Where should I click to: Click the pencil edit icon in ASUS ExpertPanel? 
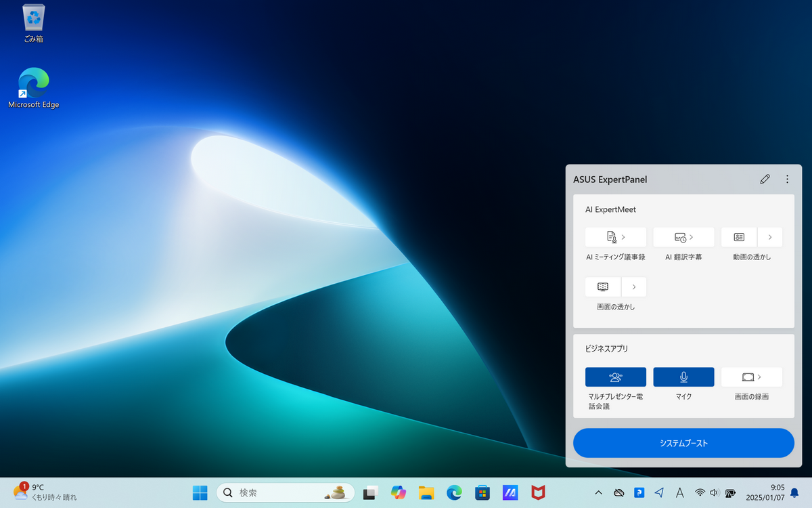765,179
